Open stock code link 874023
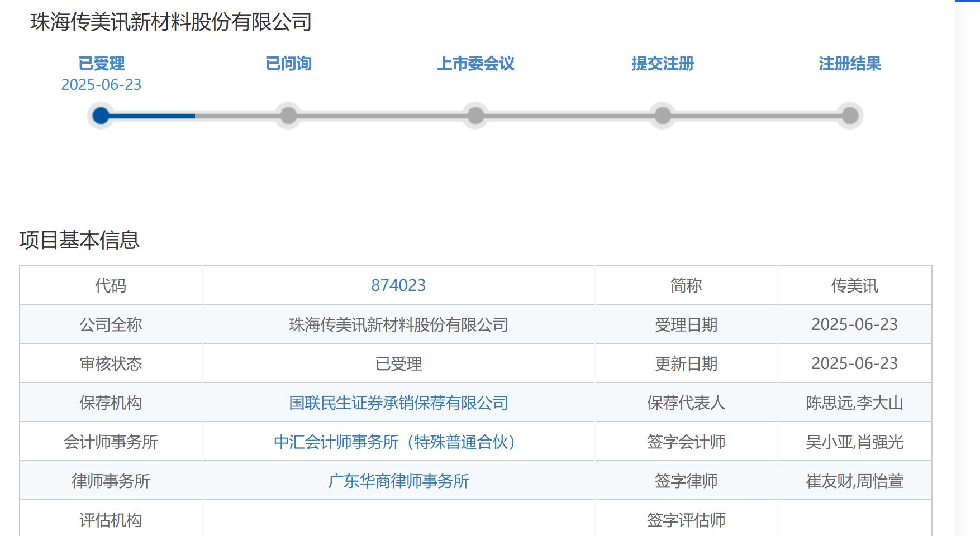This screenshot has height=536, width=980. [x=398, y=285]
